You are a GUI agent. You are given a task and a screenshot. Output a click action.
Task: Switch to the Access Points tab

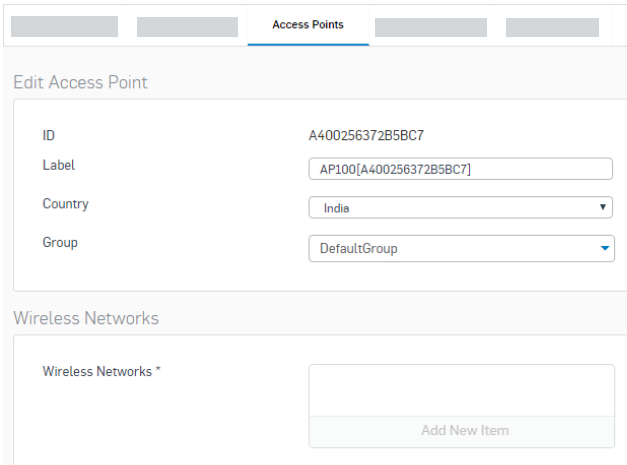point(307,25)
